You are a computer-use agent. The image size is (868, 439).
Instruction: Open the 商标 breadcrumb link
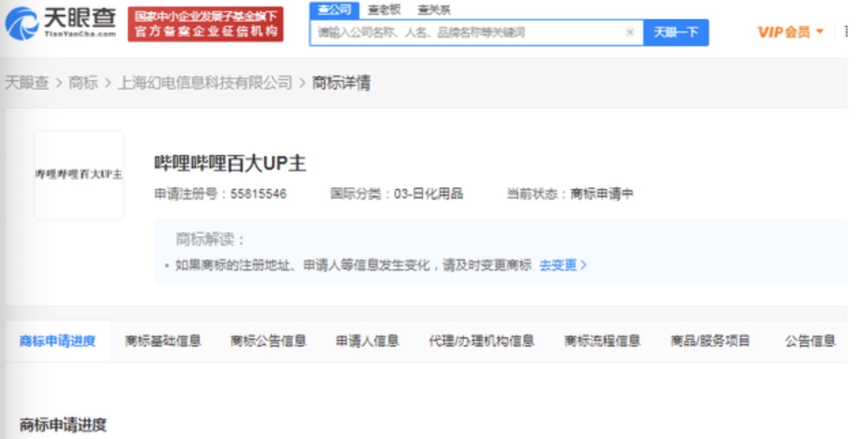coord(83,83)
